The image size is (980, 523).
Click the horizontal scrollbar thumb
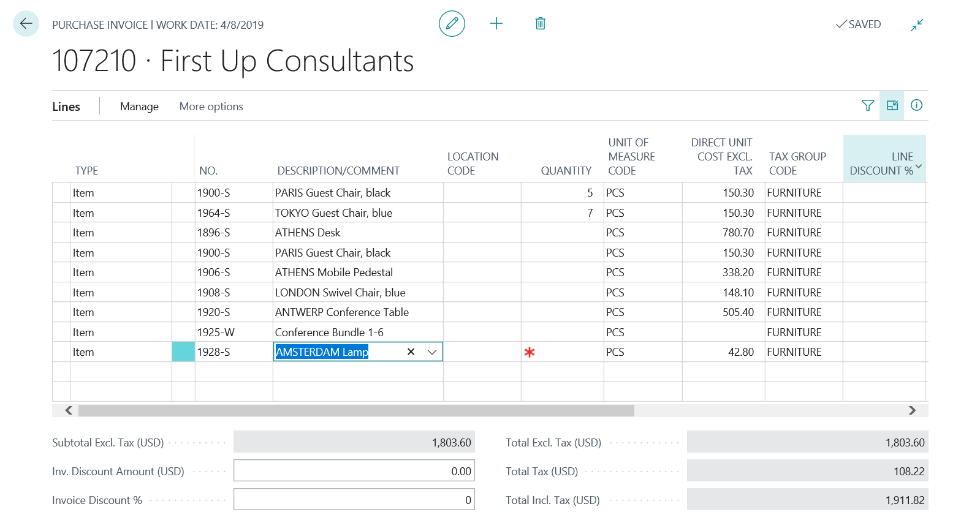355,410
